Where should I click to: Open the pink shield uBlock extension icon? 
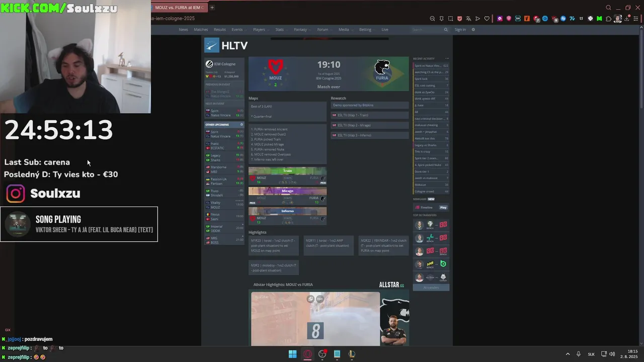[x=509, y=19]
